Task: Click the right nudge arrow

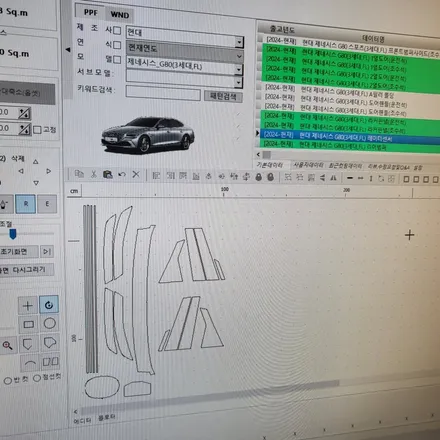Action: (x=49, y=171)
